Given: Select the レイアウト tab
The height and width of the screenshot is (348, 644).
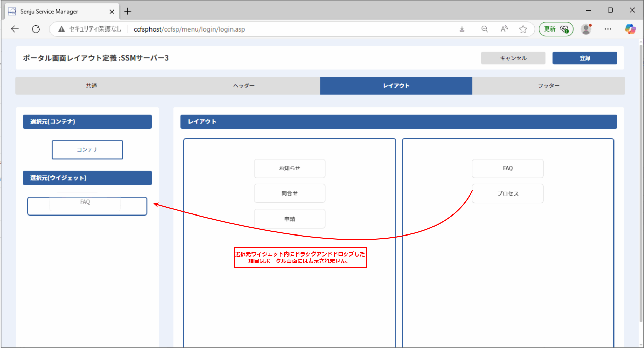Looking at the screenshot, I should click(396, 86).
